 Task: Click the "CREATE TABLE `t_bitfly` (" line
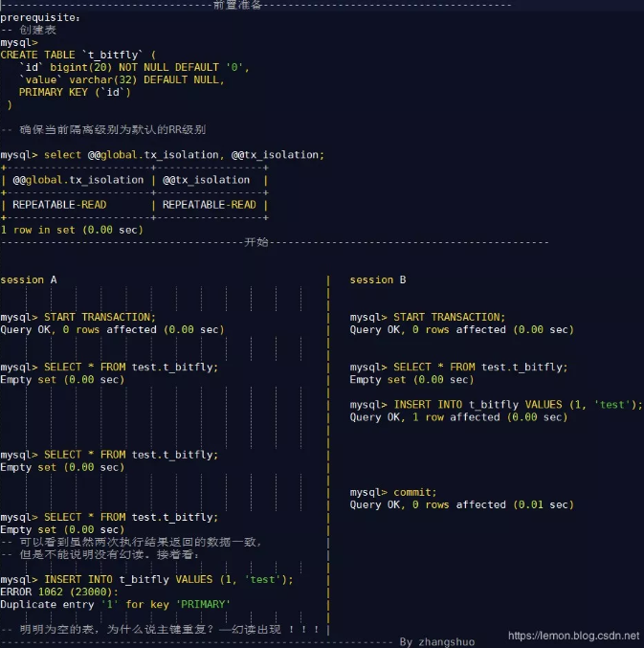(x=78, y=55)
